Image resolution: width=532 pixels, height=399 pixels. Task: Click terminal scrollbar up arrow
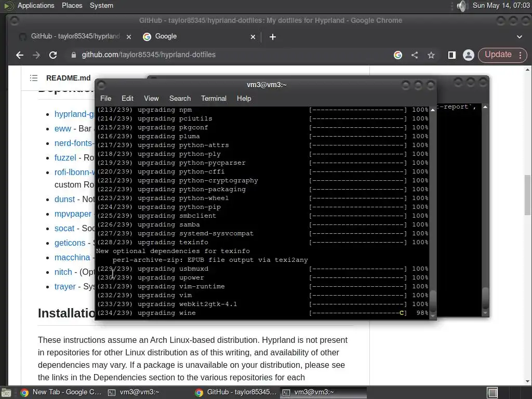tap(433, 110)
